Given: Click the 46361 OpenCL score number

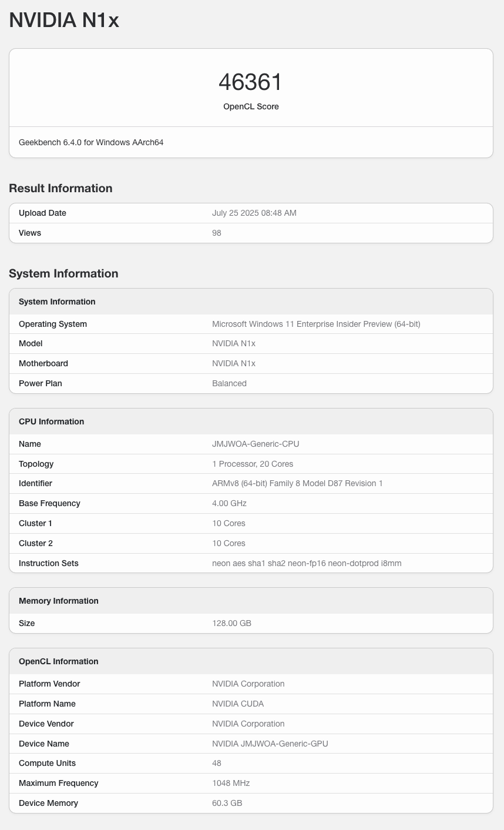Looking at the screenshot, I should tap(251, 82).
